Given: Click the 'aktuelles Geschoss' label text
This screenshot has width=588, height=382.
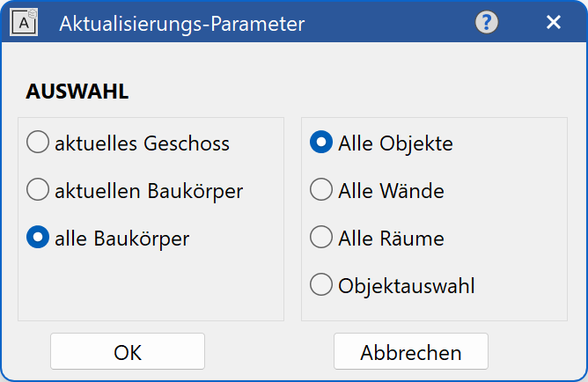Looking at the screenshot, I should click(142, 143).
